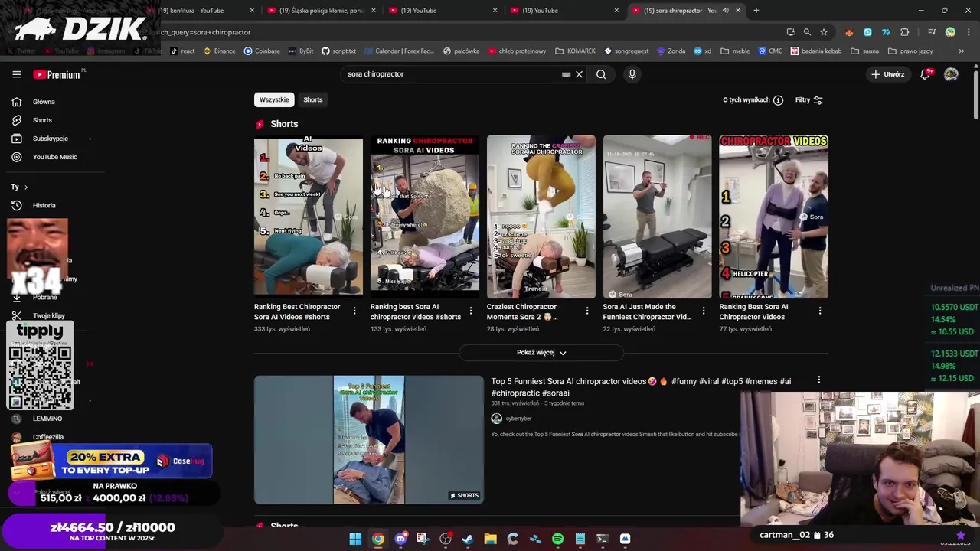Viewport: 980px width, 551px height.
Task: Select the Shorts filter chip
Action: coord(313,99)
